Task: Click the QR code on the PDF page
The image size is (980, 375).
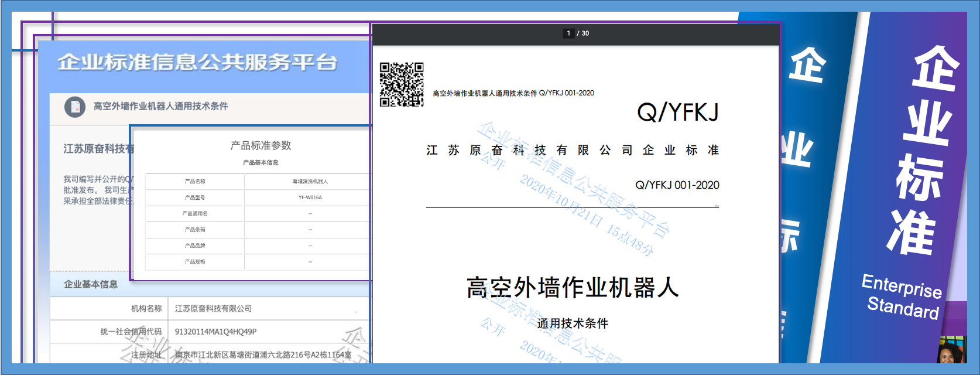Action: [402, 84]
